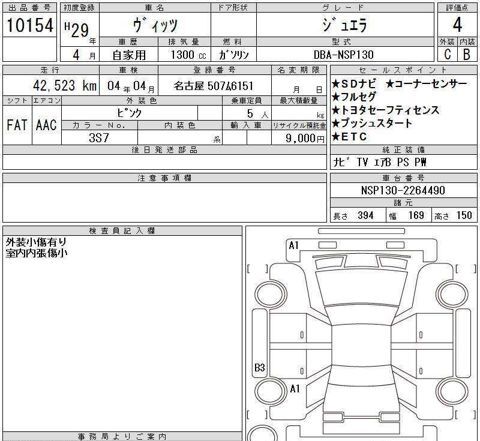Select model code "DBA-NSP130"
The image size is (480, 441).
[343, 55]
